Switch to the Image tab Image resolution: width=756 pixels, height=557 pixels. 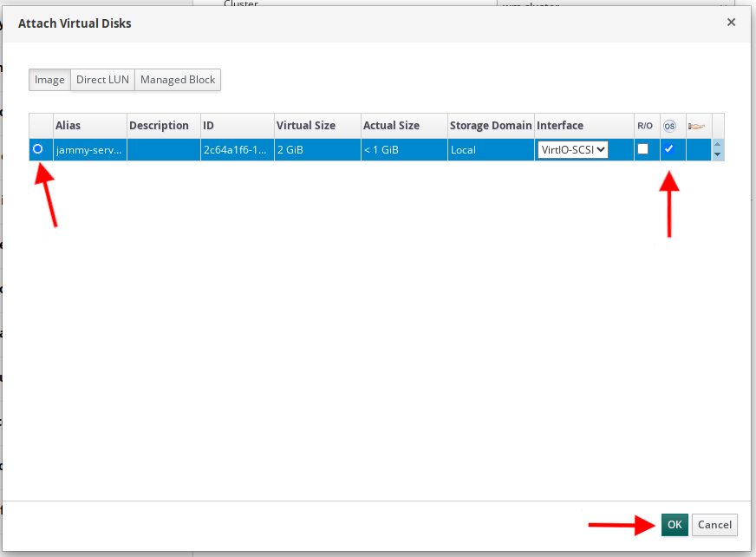coord(49,80)
